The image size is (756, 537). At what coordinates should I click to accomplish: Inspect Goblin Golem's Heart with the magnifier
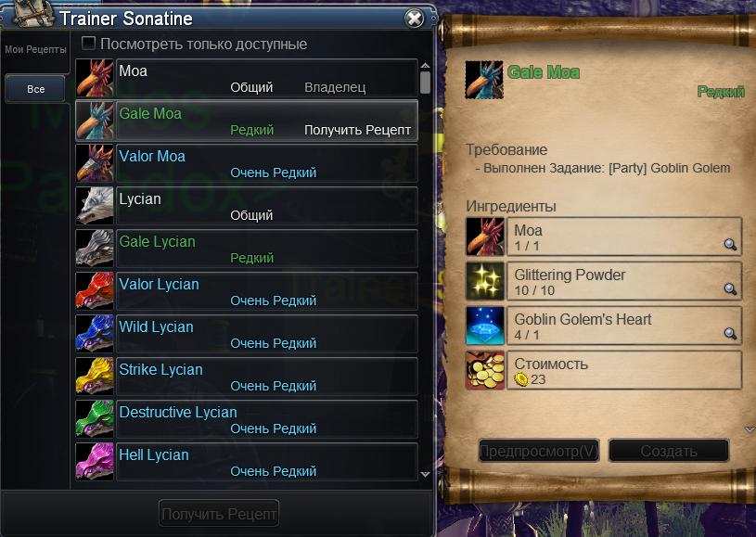point(730,333)
